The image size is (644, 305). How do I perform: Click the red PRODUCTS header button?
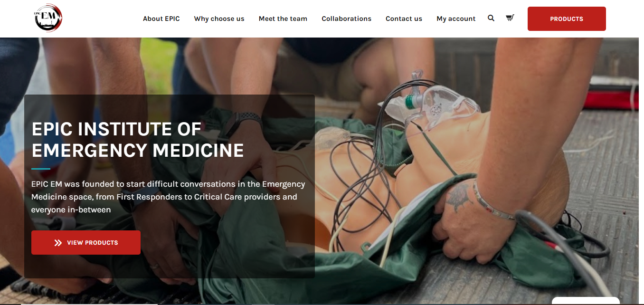567,19
